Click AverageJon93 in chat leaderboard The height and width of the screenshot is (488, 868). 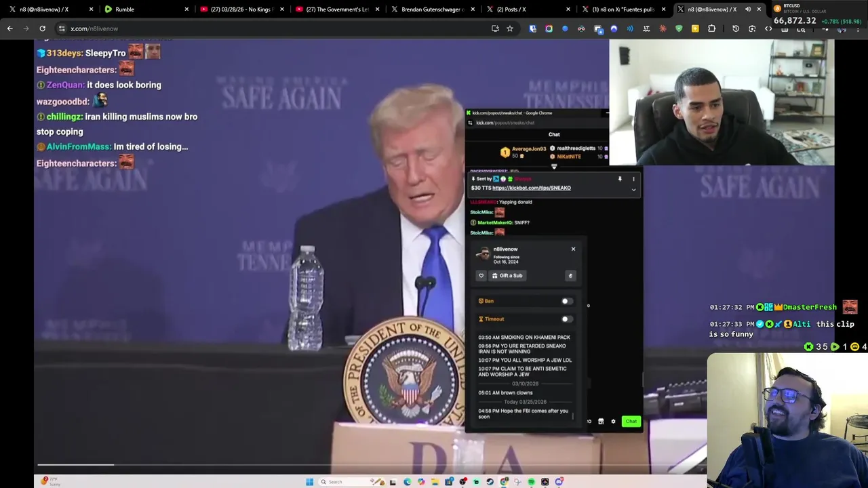point(528,149)
